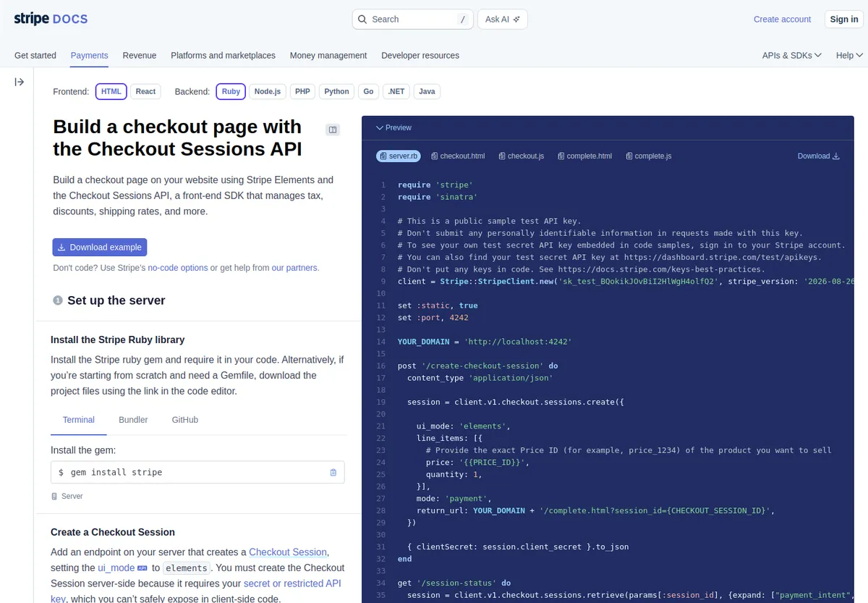The height and width of the screenshot is (603, 868).
Task: Select HTML frontend option
Action: pyautogui.click(x=111, y=91)
